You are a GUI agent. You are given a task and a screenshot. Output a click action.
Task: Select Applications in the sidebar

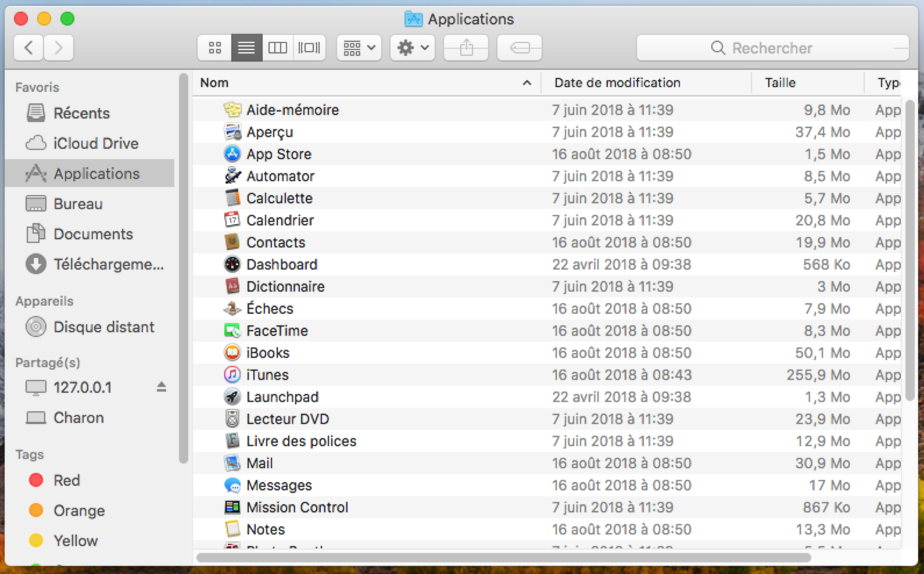(89, 174)
